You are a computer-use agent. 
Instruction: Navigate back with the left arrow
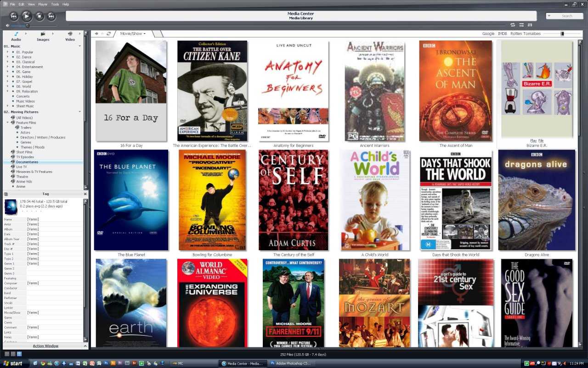pyautogui.click(x=96, y=34)
